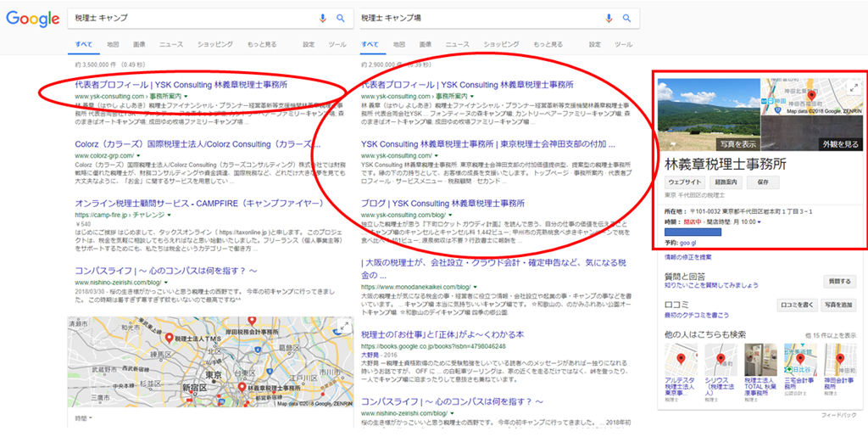Expand the knowledge panel map thumbnail
The width and height of the screenshot is (868, 437).
coord(854,88)
